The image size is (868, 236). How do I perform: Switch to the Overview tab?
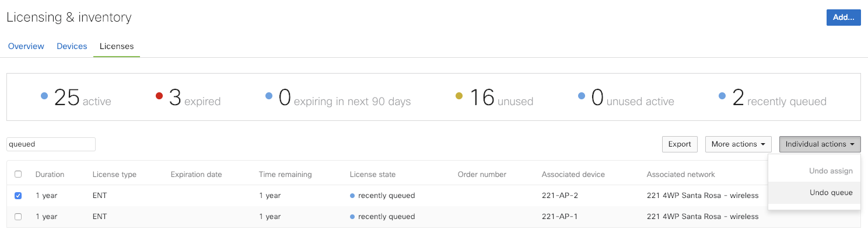pos(26,46)
